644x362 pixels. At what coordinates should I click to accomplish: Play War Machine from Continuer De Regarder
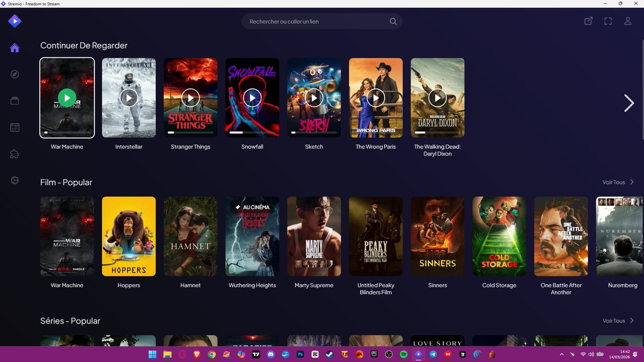click(67, 98)
